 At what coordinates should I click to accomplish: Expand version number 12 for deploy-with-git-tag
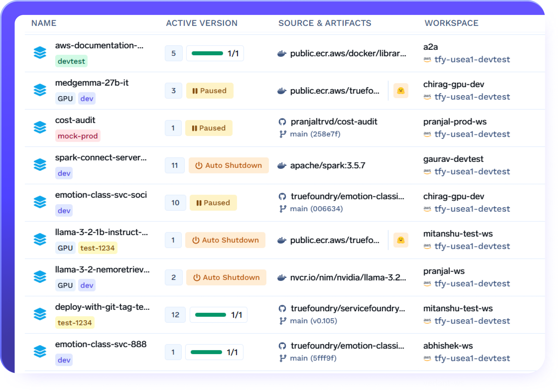pyautogui.click(x=175, y=315)
